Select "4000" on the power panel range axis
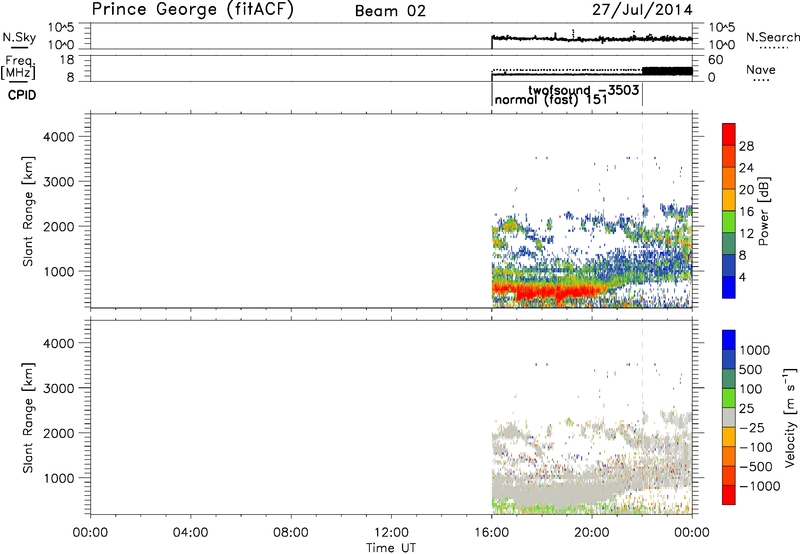This screenshot has width=800, height=554. (x=59, y=137)
